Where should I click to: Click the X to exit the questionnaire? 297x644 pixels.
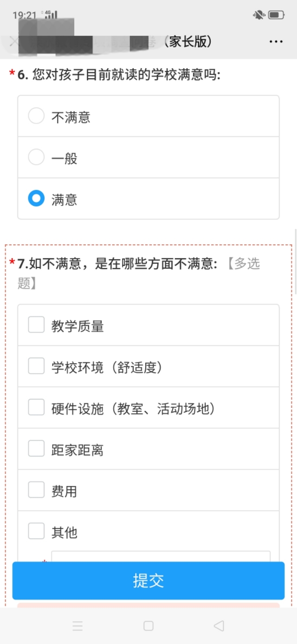click(14, 41)
